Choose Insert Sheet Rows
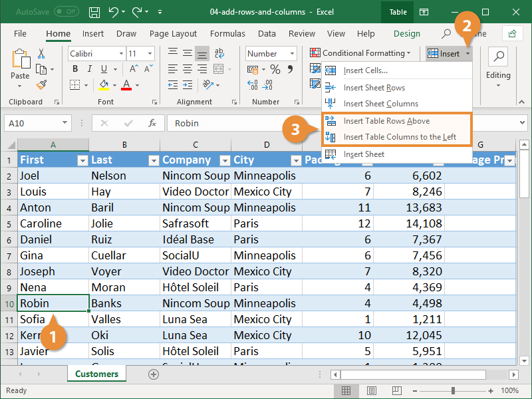Screen dimensions: 532x399 [x=396, y=88]
